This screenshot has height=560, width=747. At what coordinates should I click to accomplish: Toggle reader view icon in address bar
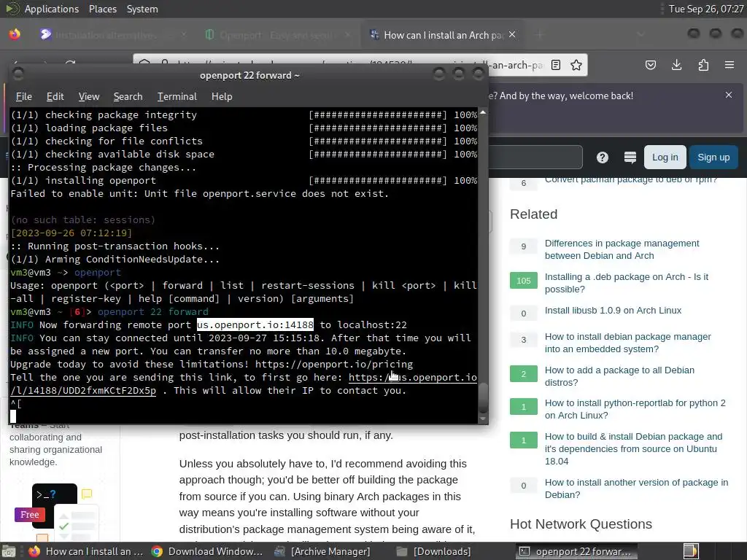point(555,65)
